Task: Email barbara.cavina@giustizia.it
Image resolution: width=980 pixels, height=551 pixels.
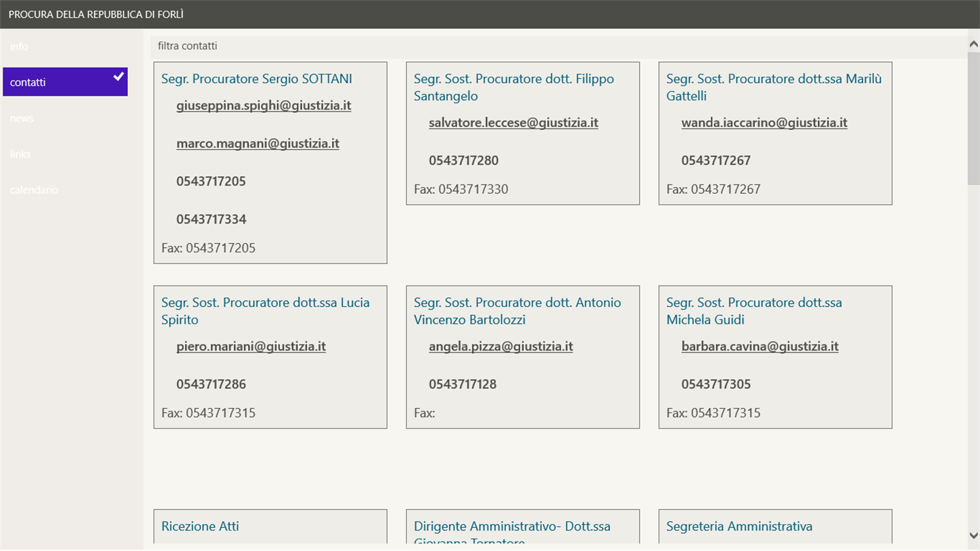Action: click(x=759, y=346)
